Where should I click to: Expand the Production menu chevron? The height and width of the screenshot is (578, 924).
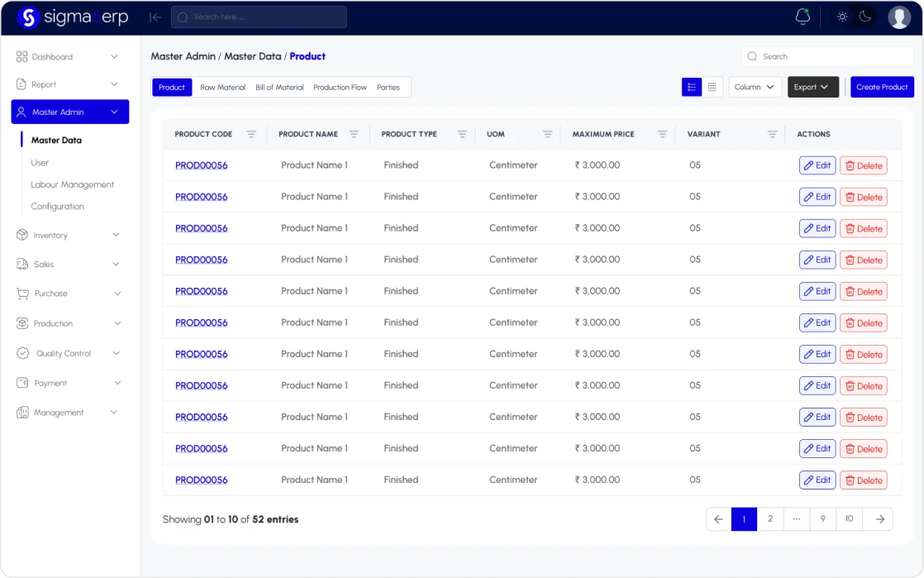117,323
